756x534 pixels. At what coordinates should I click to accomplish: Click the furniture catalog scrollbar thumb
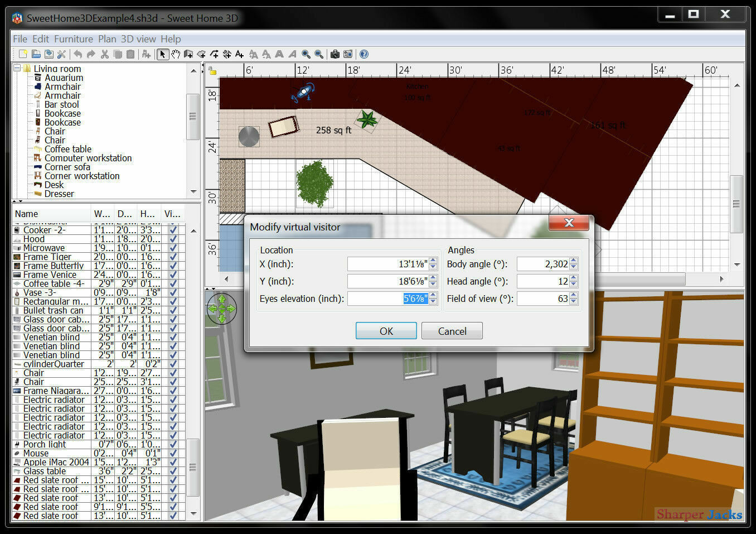pyautogui.click(x=193, y=117)
